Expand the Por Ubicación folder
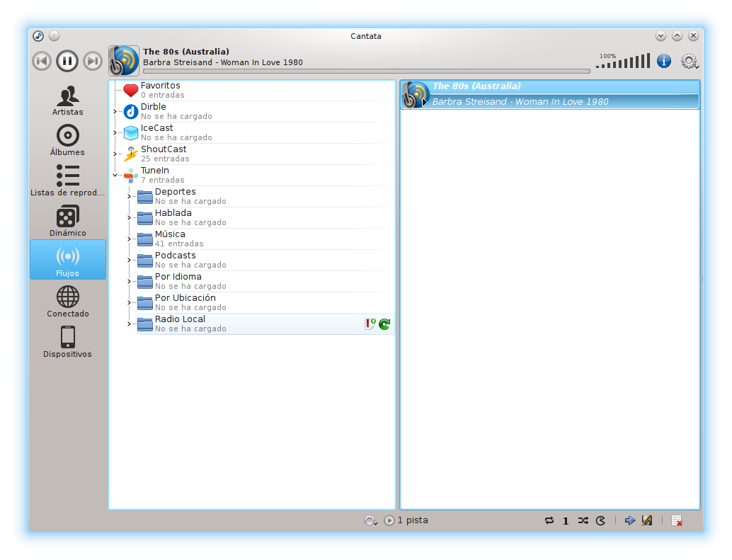Viewport: 732px width, 560px height. click(x=130, y=303)
